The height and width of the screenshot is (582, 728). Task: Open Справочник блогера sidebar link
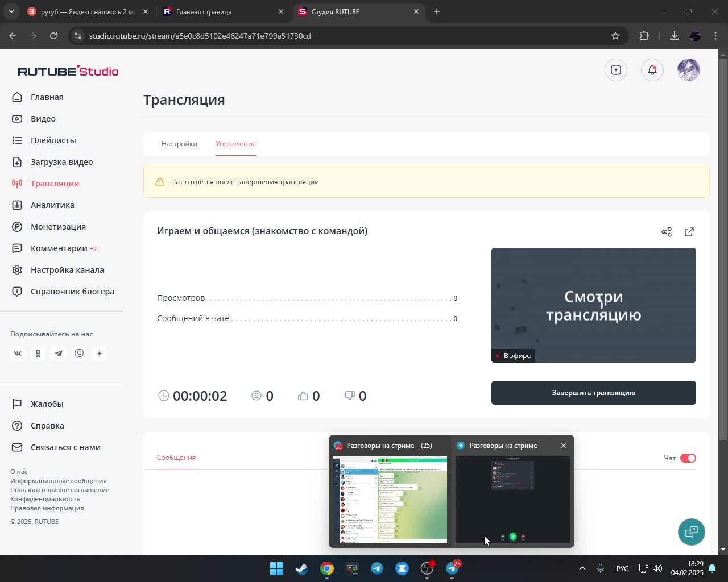(72, 292)
